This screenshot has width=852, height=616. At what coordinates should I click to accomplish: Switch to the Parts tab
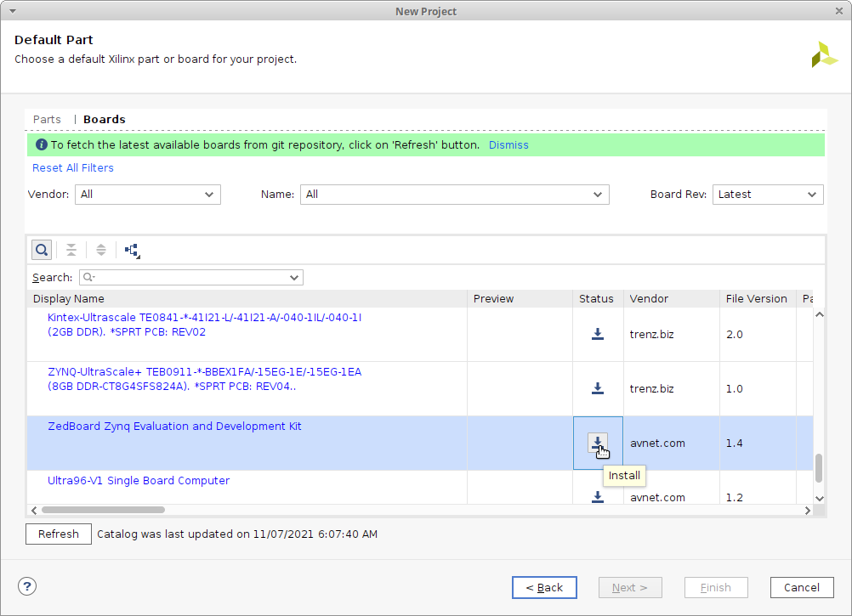point(47,120)
